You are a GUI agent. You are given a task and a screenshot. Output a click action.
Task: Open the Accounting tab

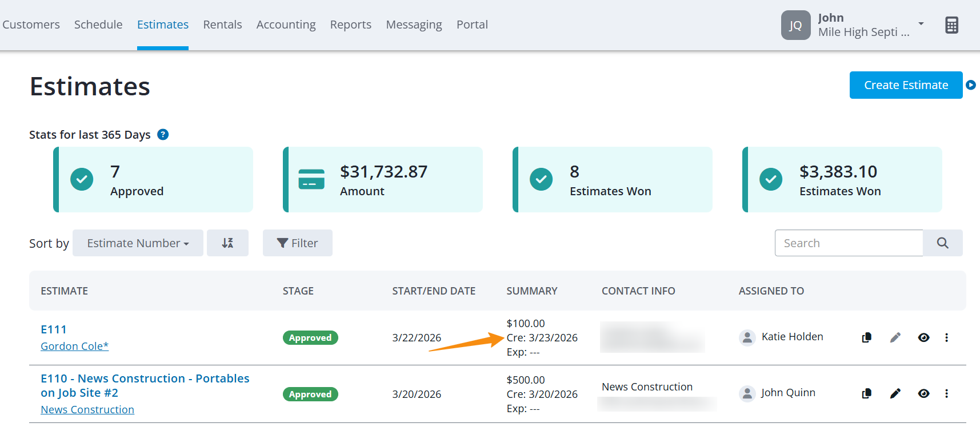pyautogui.click(x=286, y=25)
